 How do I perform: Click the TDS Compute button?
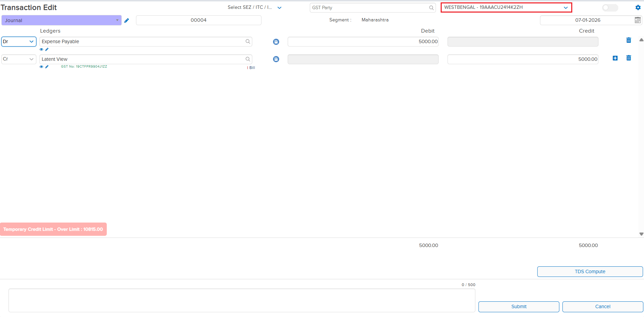(x=590, y=271)
